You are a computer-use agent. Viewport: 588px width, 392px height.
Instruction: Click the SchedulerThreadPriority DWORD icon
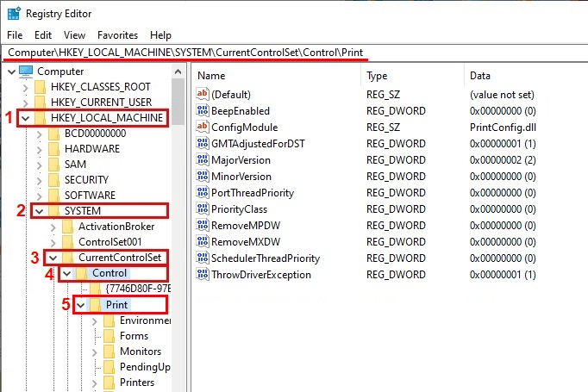pyautogui.click(x=203, y=258)
